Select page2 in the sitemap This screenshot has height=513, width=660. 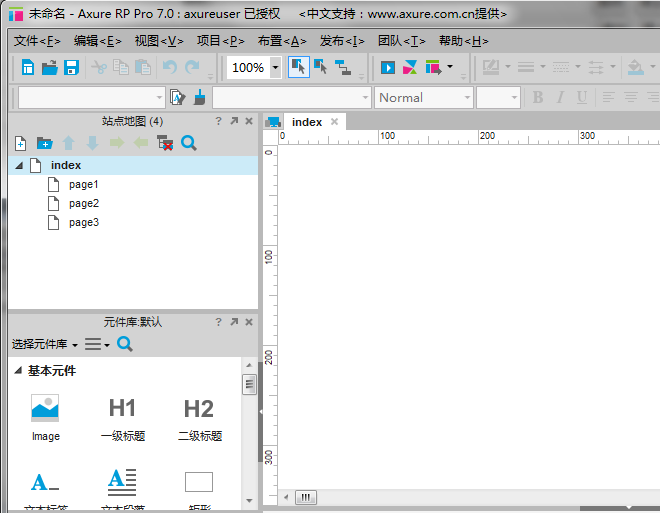pos(83,204)
